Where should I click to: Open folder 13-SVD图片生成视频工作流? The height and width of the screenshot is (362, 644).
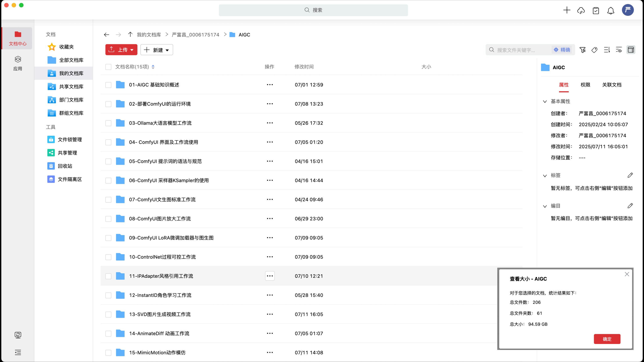160,314
